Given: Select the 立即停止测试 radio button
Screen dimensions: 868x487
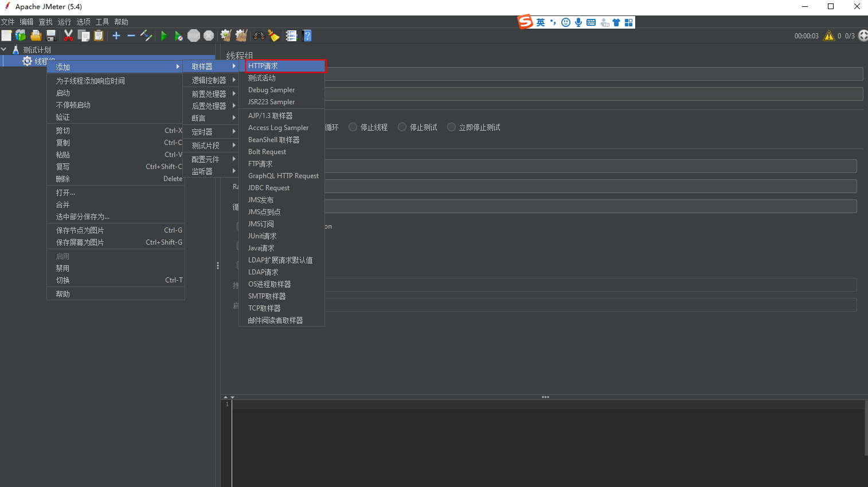Looking at the screenshot, I should tap(452, 127).
